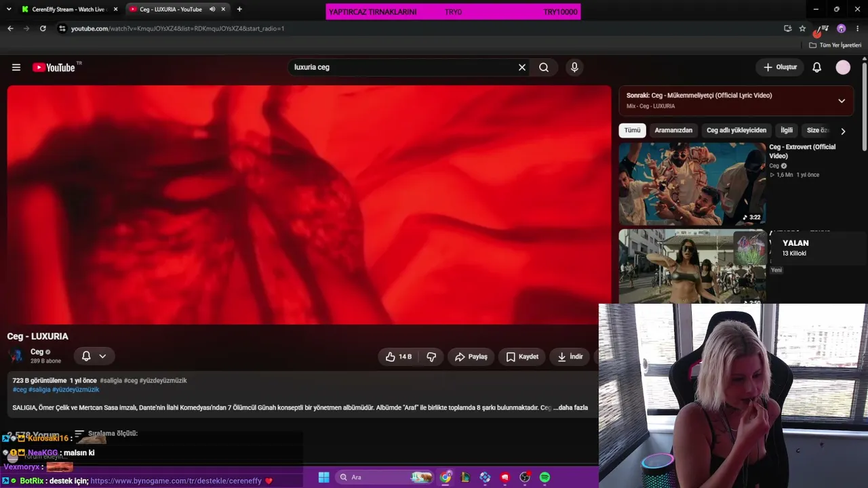Like the Ceg - LUXURIA video
This screenshot has height=488, width=868.
coord(398,357)
